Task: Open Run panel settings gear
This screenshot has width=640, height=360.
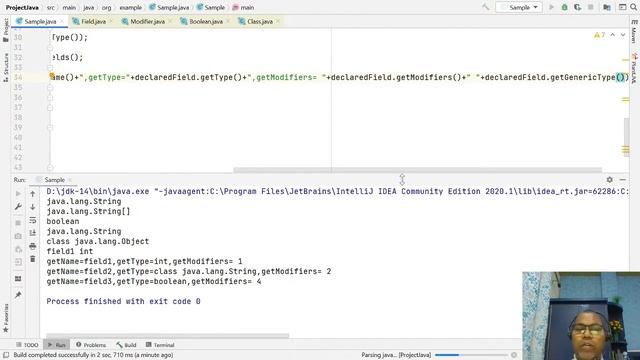Action: (x=609, y=180)
